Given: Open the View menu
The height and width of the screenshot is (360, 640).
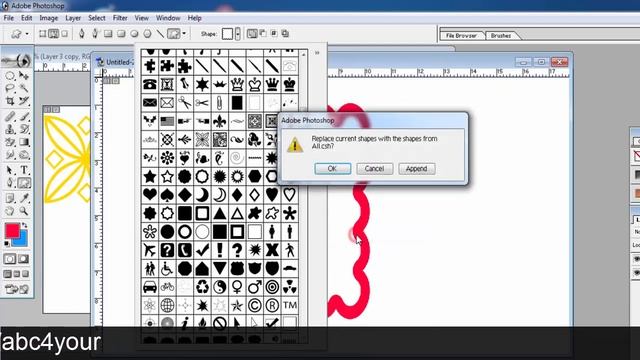Looking at the screenshot, I should pos(142,18).
